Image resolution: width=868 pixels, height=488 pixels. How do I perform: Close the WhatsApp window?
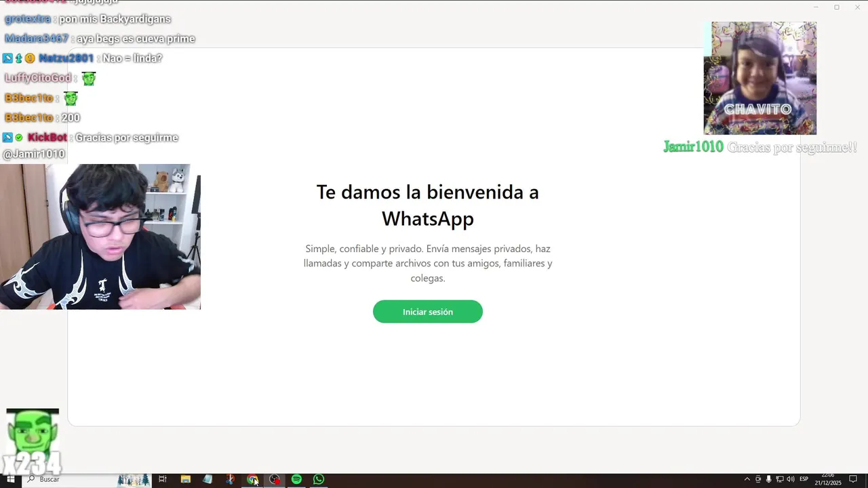(857, 7)
